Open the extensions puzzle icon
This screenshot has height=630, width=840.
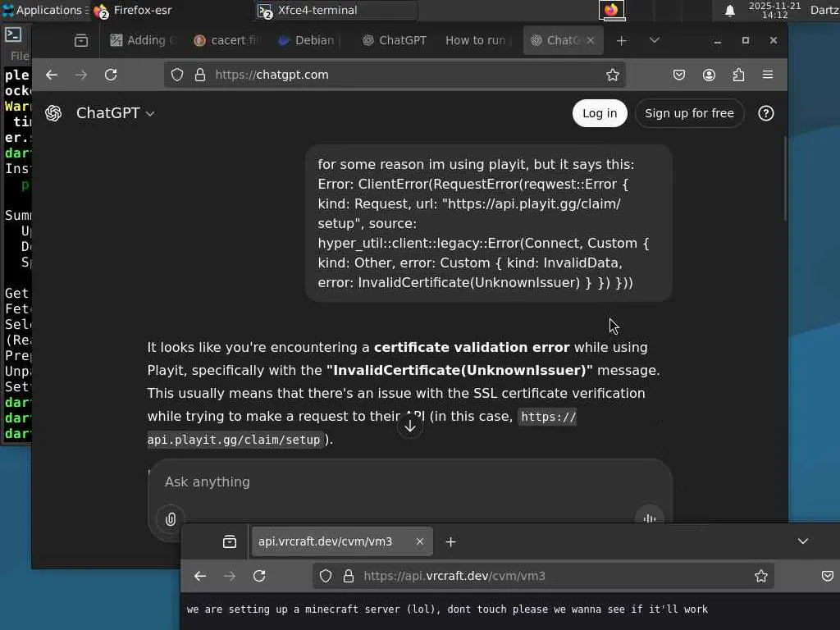[738, 75]
